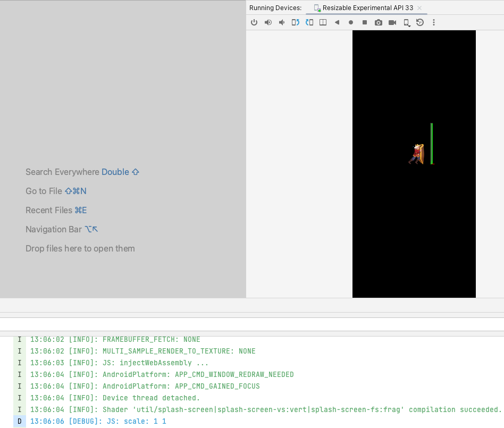Select the APP_CMD_GAINED_FOCUS log line

(x=145, y=386)
